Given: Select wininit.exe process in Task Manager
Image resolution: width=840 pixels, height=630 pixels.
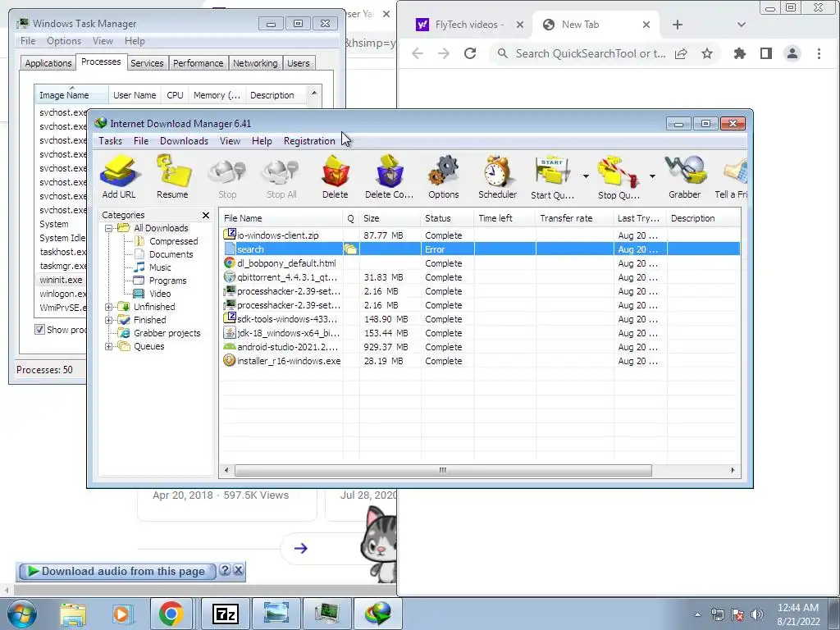Looking at the screenshot, I should [x=61, y=280].
